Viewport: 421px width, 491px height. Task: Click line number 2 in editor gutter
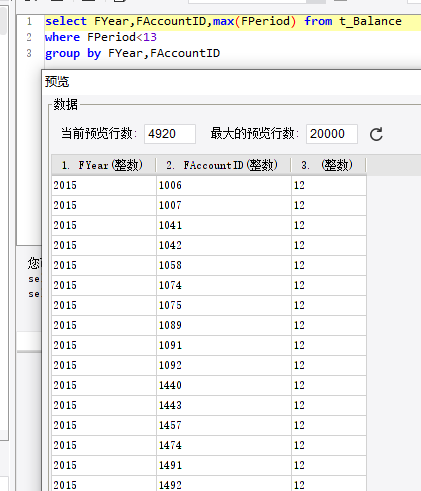pyautogui.click(x=29, y=37)
